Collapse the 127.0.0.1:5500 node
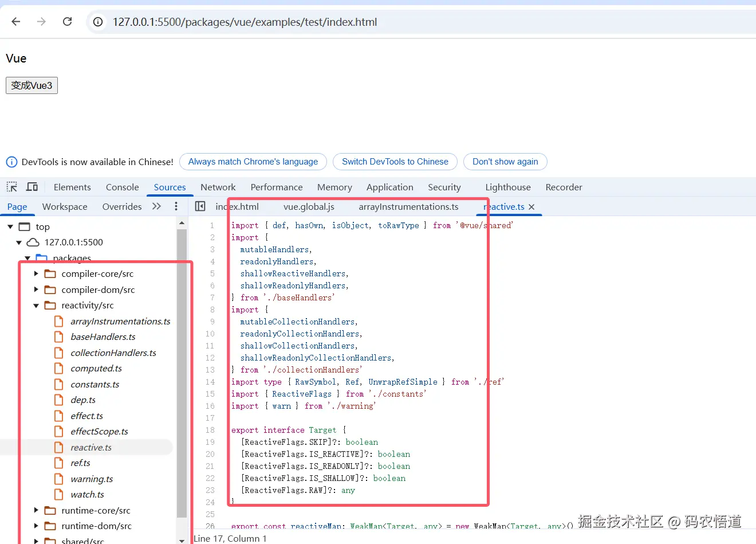Viewport: 756px width, 544px height. pyautogui.click(x=19, y=242)
